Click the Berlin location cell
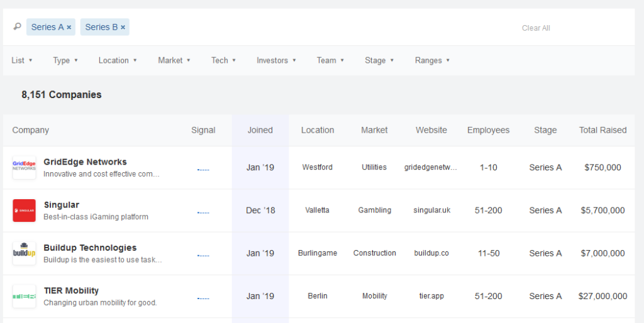This screenshot has width=644, height=323. coord(318,296)
